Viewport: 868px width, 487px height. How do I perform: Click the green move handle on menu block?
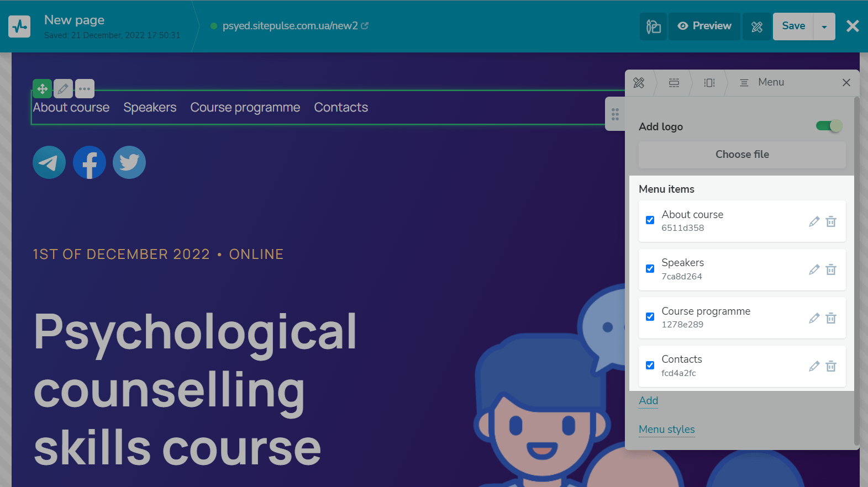[x=42, y=88]
